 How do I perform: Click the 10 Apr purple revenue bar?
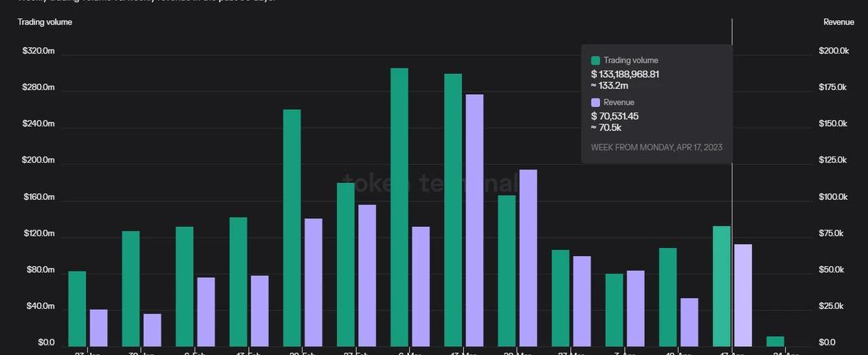(x=690, y=322)
